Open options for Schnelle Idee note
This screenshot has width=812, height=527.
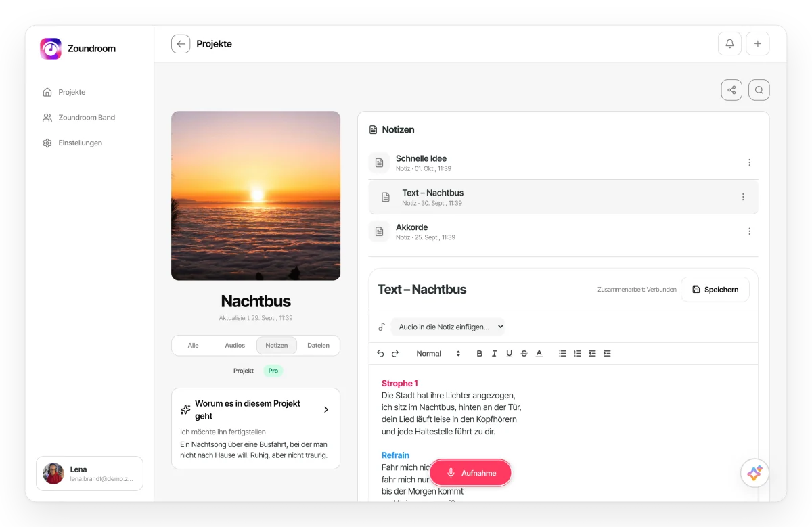(x=749, y=162)
